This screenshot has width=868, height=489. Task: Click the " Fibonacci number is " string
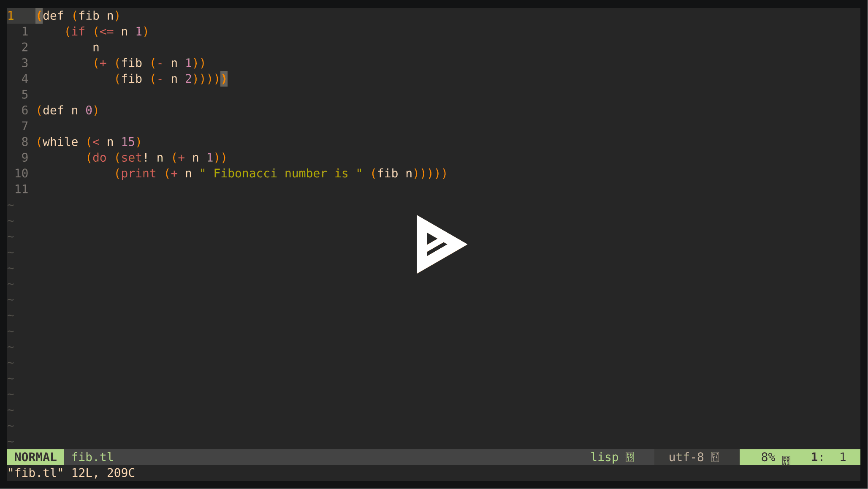(x=281, y=173)
